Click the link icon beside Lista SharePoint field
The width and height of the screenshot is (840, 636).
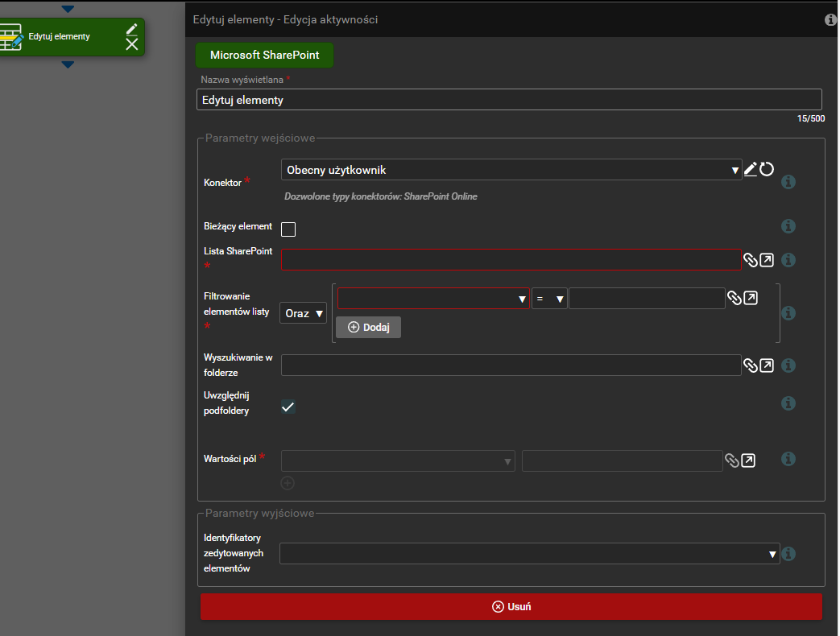(750, 260)
